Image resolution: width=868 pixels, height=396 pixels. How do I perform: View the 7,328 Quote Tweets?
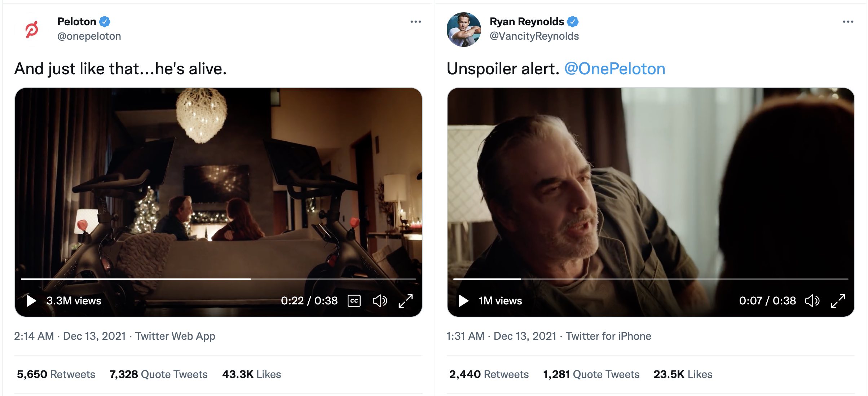pyautogui.click(x=158, y=374)
